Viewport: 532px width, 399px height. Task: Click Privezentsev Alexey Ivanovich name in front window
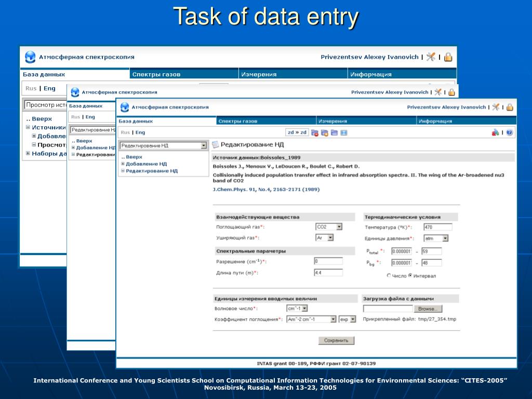point(446,107)
